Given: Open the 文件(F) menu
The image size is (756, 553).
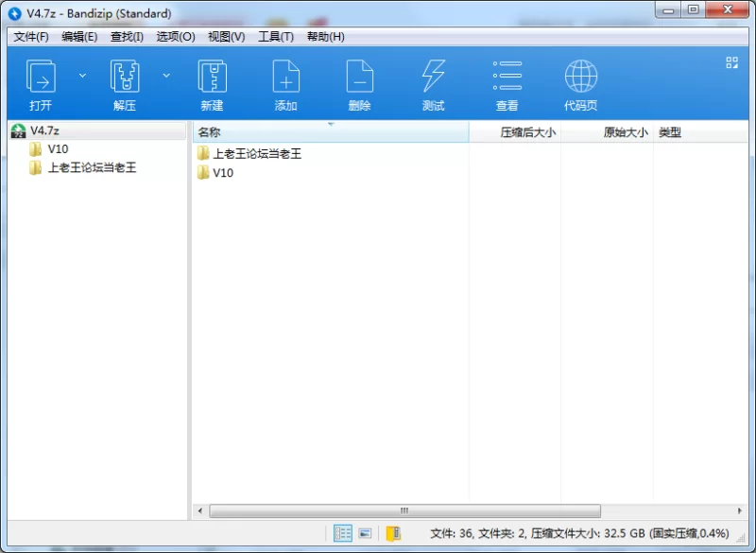Looking at the screenshot, I should (x=31, y=37).
